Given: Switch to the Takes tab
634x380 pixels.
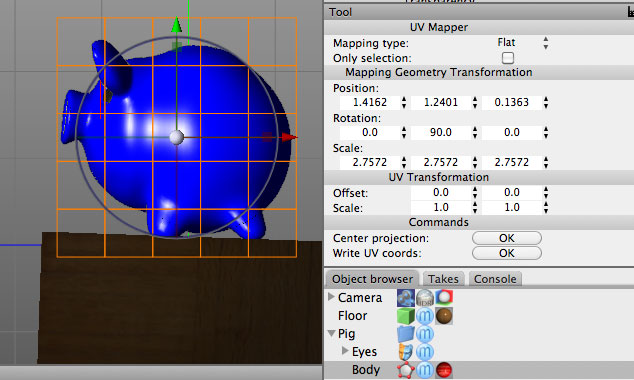Looking at the screenshot, I should pyautogui.click(x=443, y=279).
